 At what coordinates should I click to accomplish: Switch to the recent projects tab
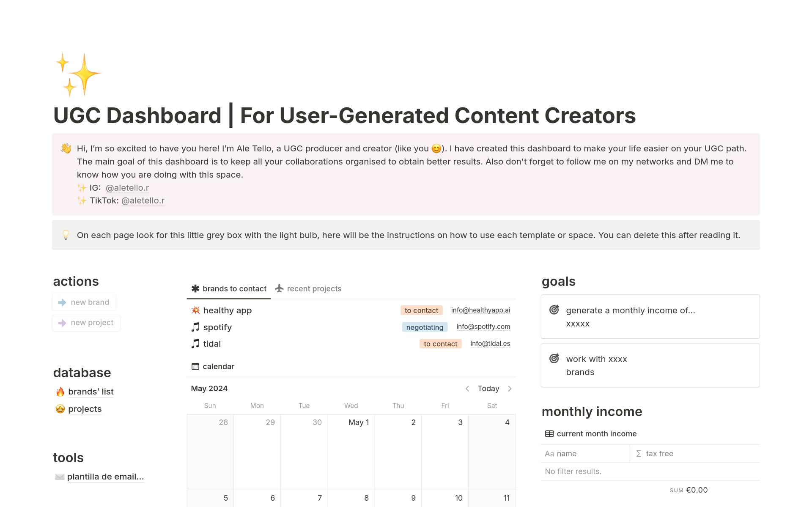(308, 289)
